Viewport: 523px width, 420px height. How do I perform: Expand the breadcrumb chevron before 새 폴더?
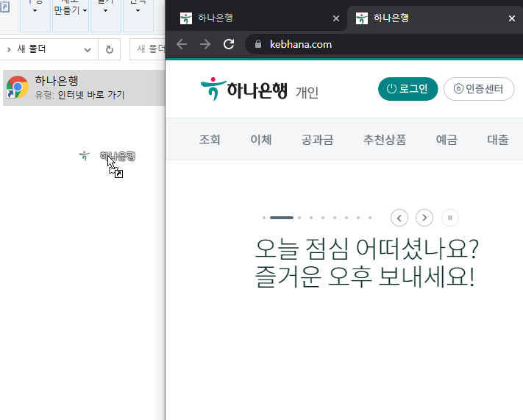click(x=9, y=49)
